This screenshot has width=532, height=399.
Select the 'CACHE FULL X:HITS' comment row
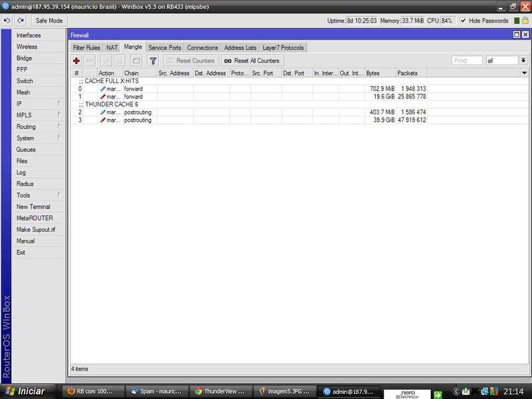[299, 80]
